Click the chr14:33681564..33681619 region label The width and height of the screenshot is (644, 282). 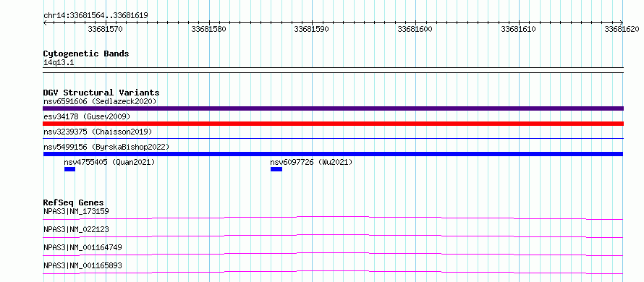(96, 16)
